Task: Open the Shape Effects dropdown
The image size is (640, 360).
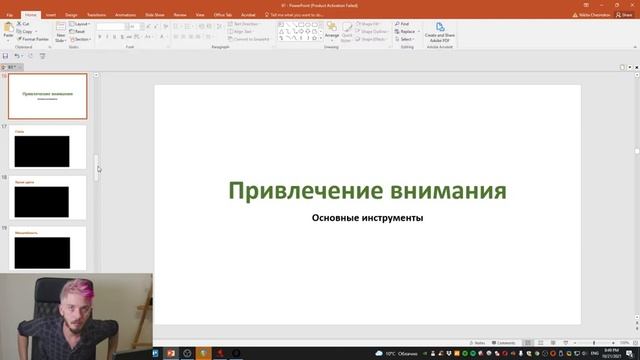Action: pos(371,39)
